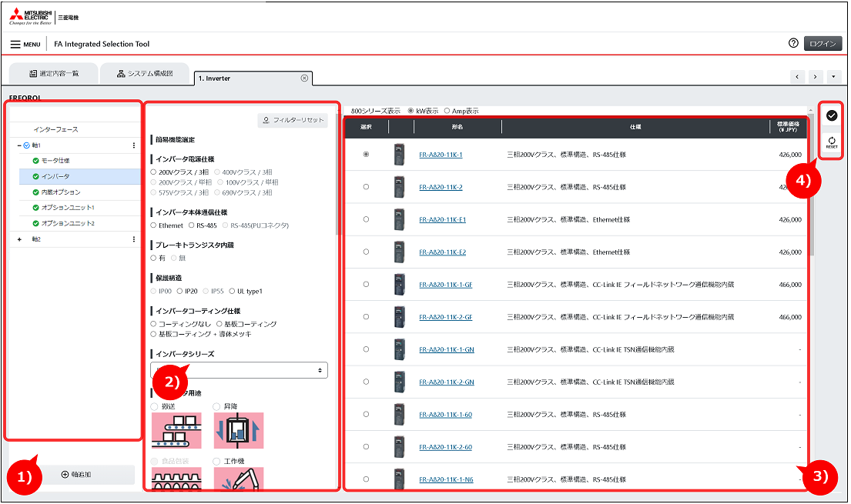Image resolution: width=851 pixels, height=504 pixels.
Task: Open FR-A820-11K-2-GN product link
Action: coord(447,382)
